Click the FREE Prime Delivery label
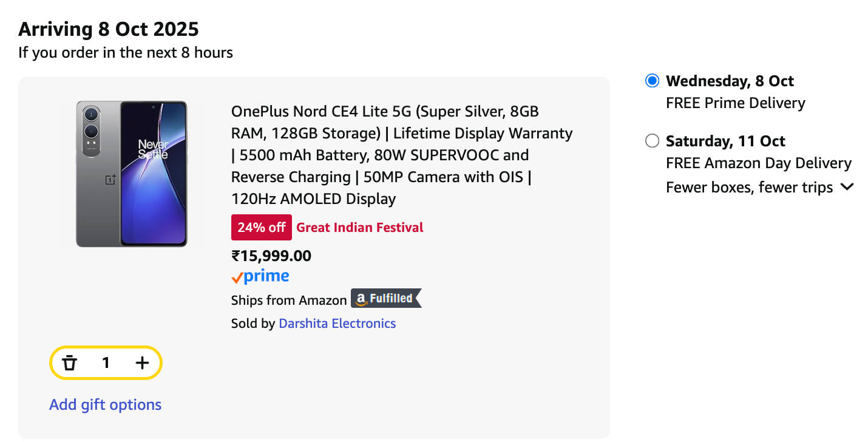The image size is (868, 442). (x=735, y=103)
